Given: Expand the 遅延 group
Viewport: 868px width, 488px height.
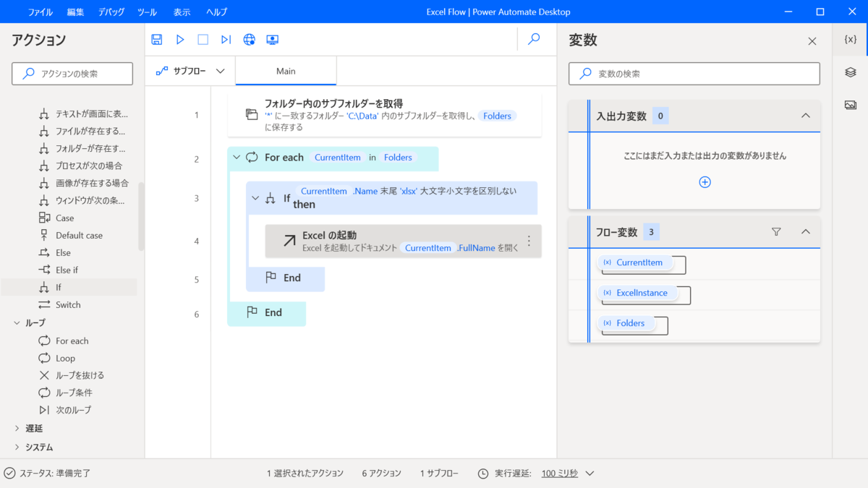Looking at the screenshot, I should point(17,428).
